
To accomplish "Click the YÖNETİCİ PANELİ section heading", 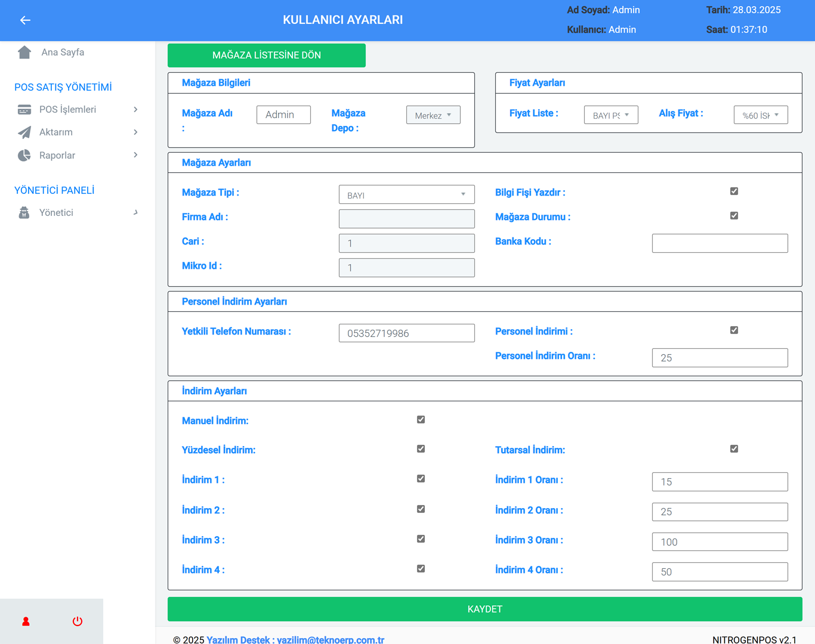I will coord(54,190).
